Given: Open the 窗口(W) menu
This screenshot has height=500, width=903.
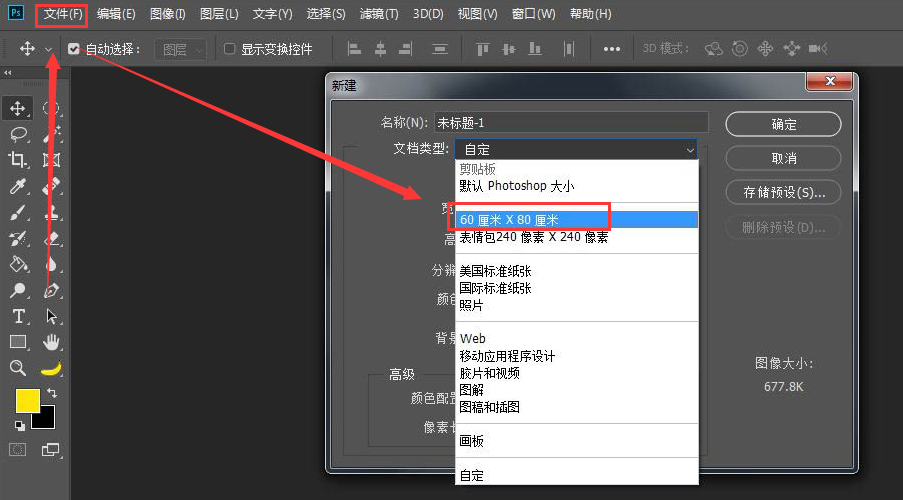Looking at the screenshot, I should pos(533,14).
